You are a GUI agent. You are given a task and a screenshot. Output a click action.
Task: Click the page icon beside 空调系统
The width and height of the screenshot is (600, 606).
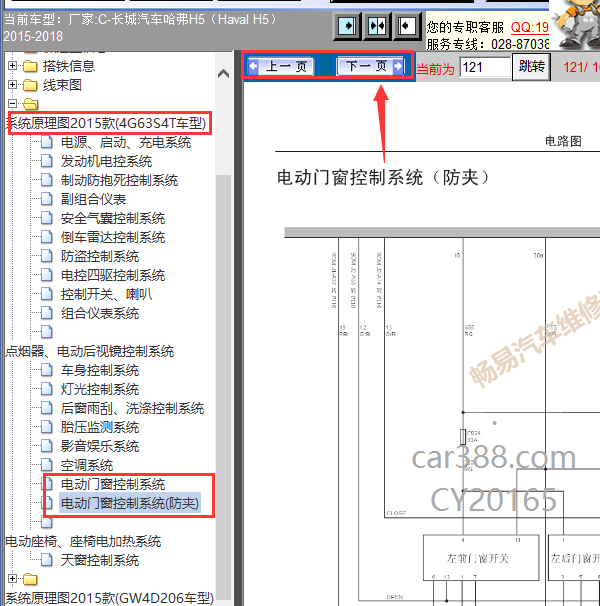pyautogui.click(x=47, y=465)
